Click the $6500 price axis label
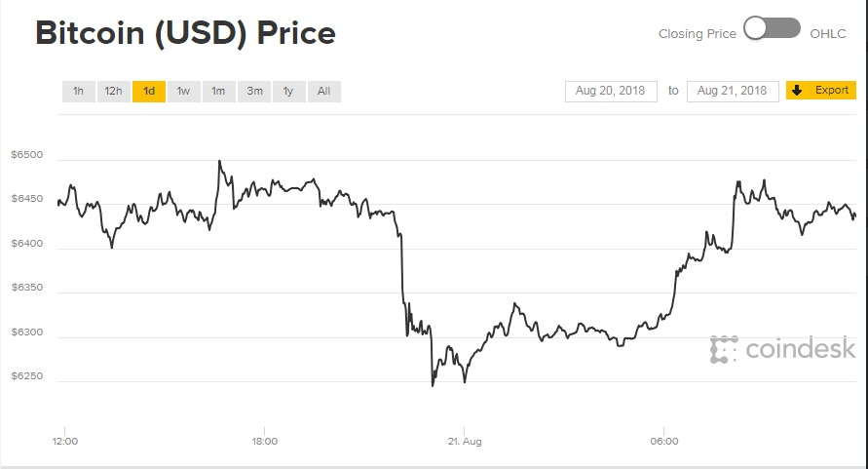Viewport: 868px width, 469px height. (x=26, y=155)
